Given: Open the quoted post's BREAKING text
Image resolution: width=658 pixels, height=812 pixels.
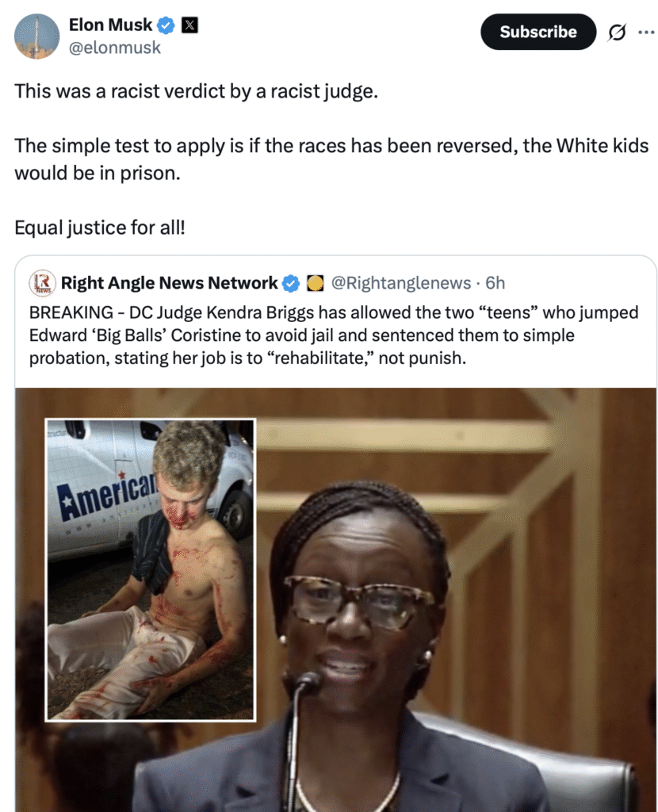Looking at the screenshot, I should [x=334, y=335].
